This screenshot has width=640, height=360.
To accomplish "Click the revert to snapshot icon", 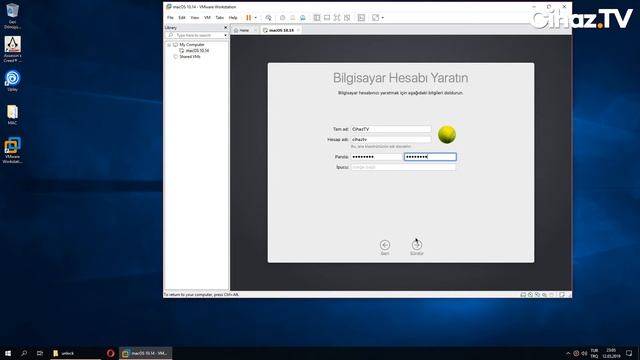I will [x=292, y=18].
